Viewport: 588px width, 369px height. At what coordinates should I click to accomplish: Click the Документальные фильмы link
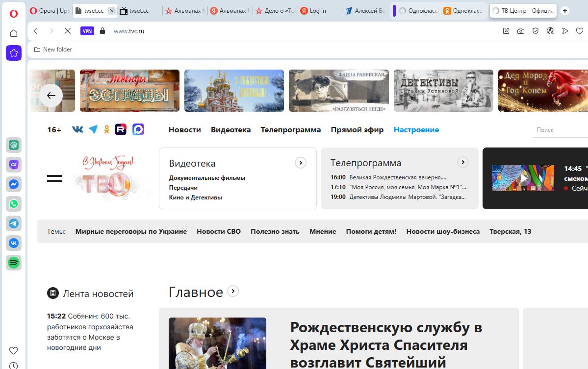pos(207,178)
